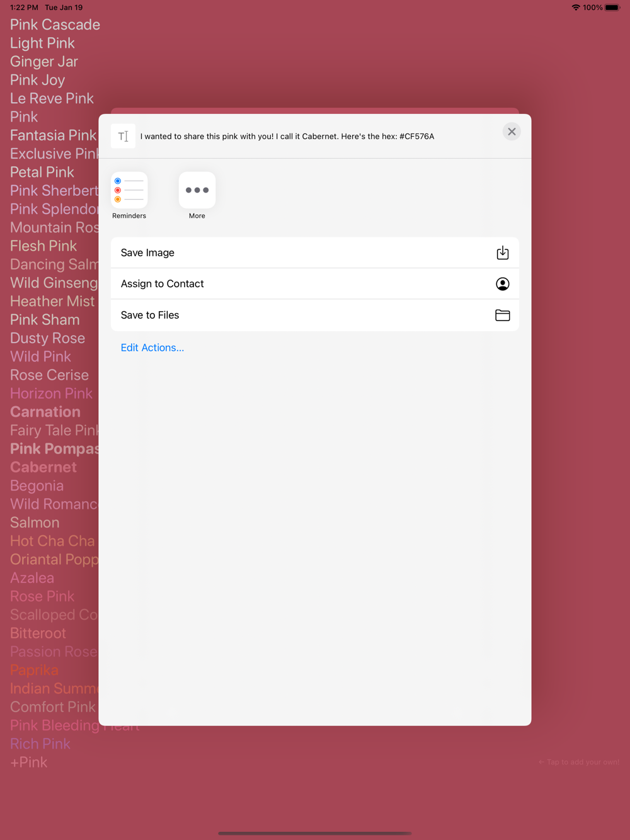630x840 pixels.
Task: Pick Pink Sherbert from the list
Action: point(54,191)
